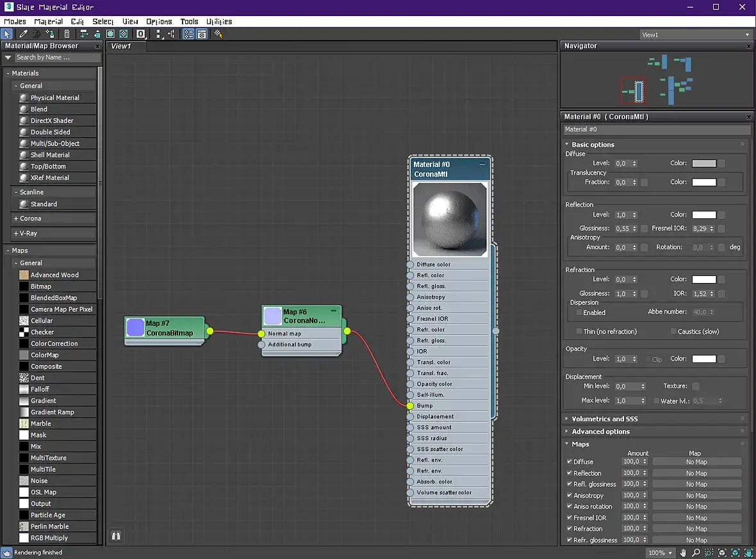756x559 pixels.
Task: Toggle Fresnel IOR map checkbox
Action: click(570, 517)
